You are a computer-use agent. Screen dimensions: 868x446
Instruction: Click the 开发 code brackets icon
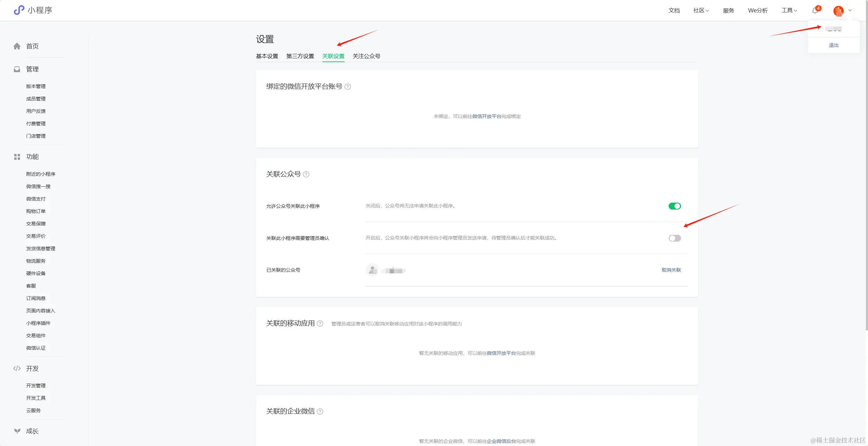pyautogui.click(x=17, y=369)
